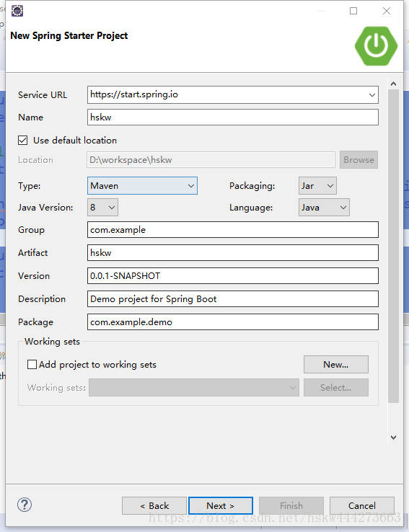Open the Language dropdown
Viewport: 409px width, 532px height.
pyautogui.click(x=324, y=208)
